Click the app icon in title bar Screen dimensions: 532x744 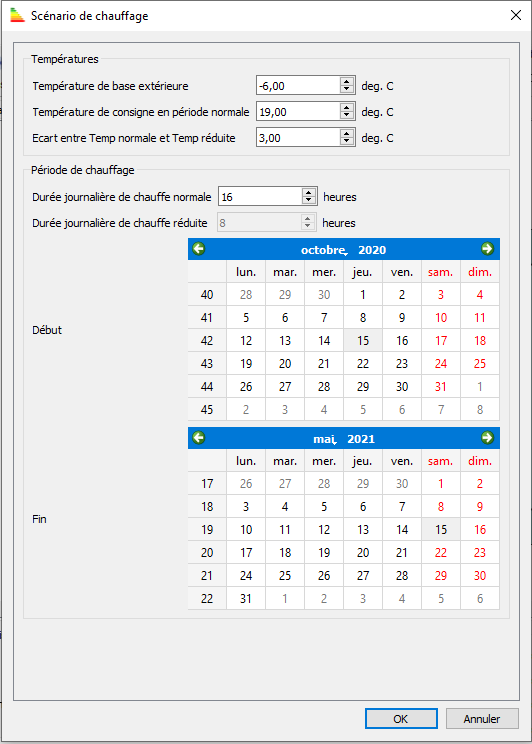pyautogui.click(x=17, y=15)
